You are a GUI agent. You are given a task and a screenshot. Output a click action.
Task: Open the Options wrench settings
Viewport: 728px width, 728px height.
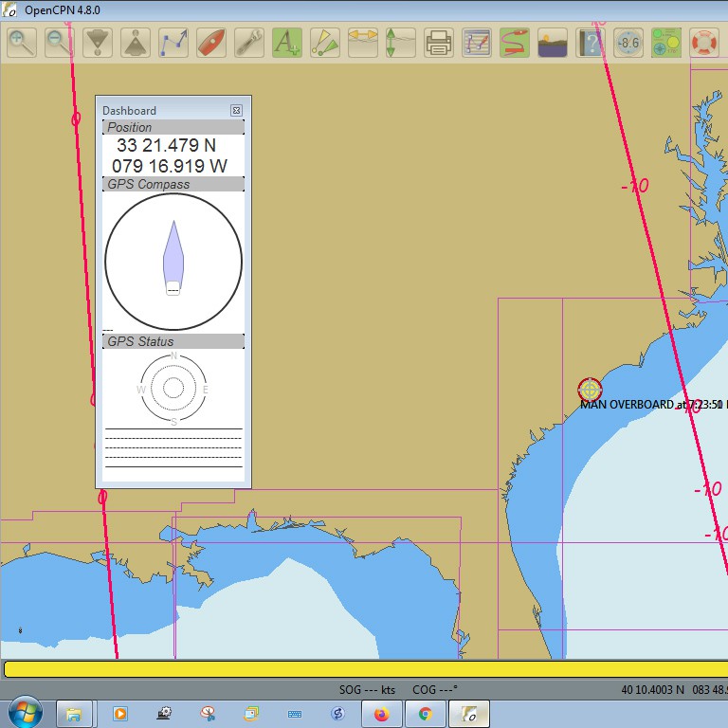tap(249, 43)
